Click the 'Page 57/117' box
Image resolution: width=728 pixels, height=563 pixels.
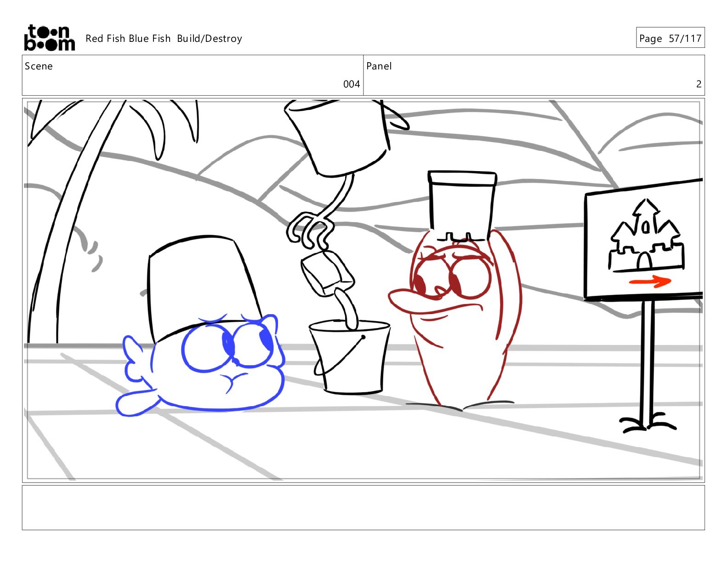tap(670, 38)
